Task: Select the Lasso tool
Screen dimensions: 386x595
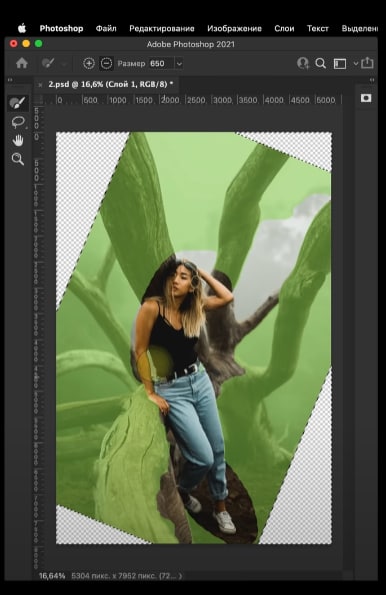Action: pyautogui.click(x=18, y=122)
